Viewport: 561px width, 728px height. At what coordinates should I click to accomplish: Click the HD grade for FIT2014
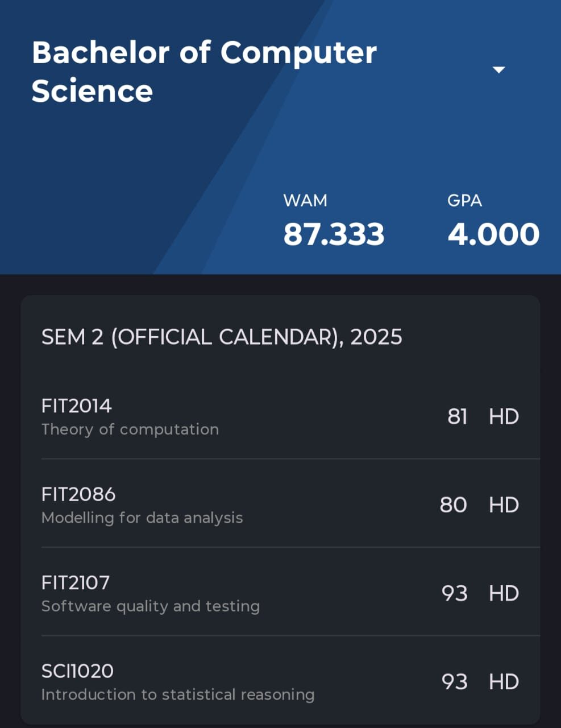click(x=504, y=417)
